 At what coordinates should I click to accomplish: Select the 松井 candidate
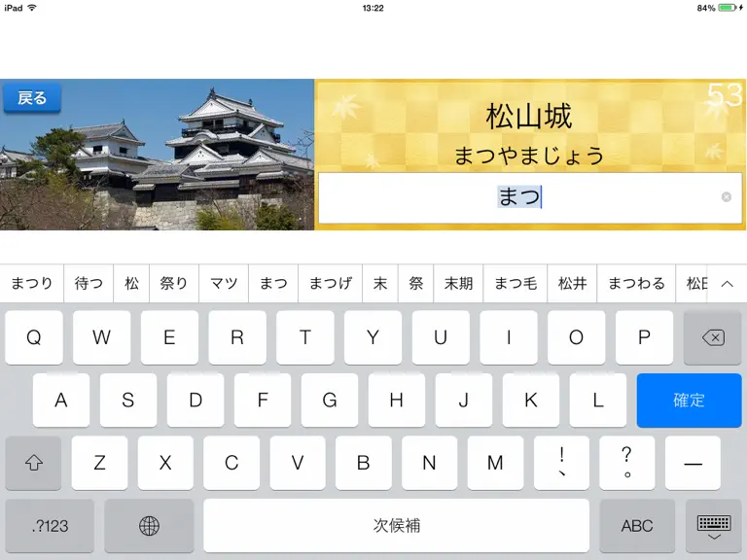[572, 284]
